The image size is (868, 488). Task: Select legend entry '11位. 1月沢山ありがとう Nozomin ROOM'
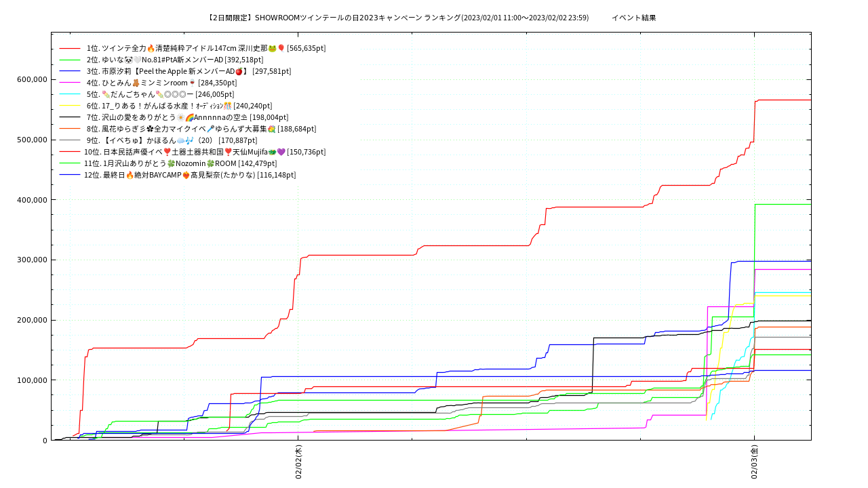click(x=180, y=163)
